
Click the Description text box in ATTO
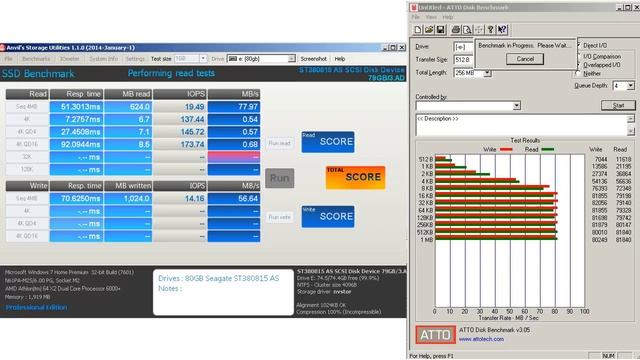click(521, 125)
